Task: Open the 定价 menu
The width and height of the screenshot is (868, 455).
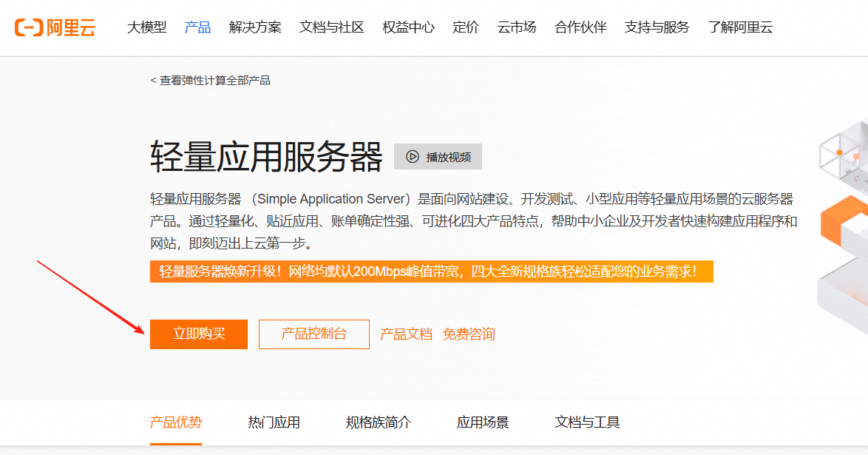Action: pyautogui.click(x=466, y=27)
